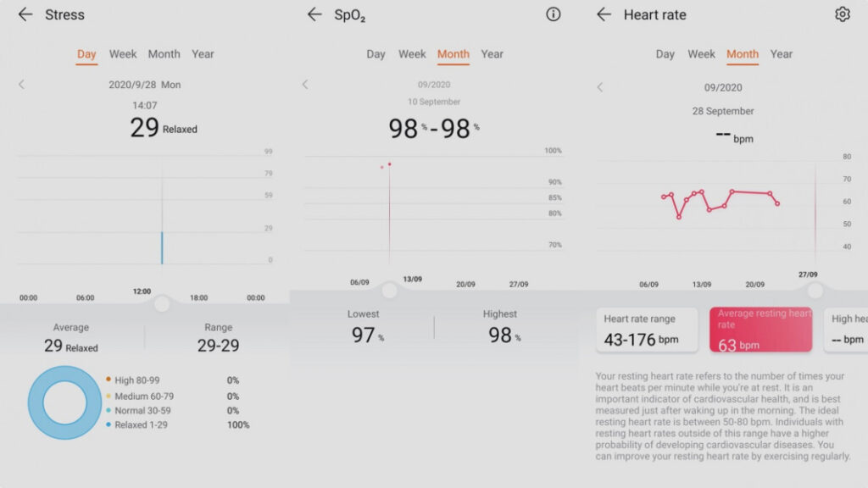The image size is (868, 488).
Task: Click the Stress timeline slider handle
Action: pos(162,303)
